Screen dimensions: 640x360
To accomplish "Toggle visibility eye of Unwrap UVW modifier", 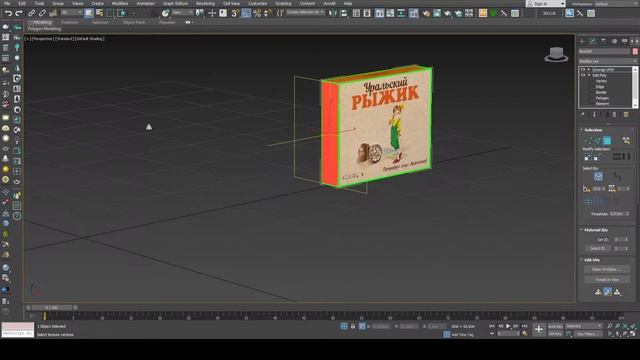I will 583,70.
